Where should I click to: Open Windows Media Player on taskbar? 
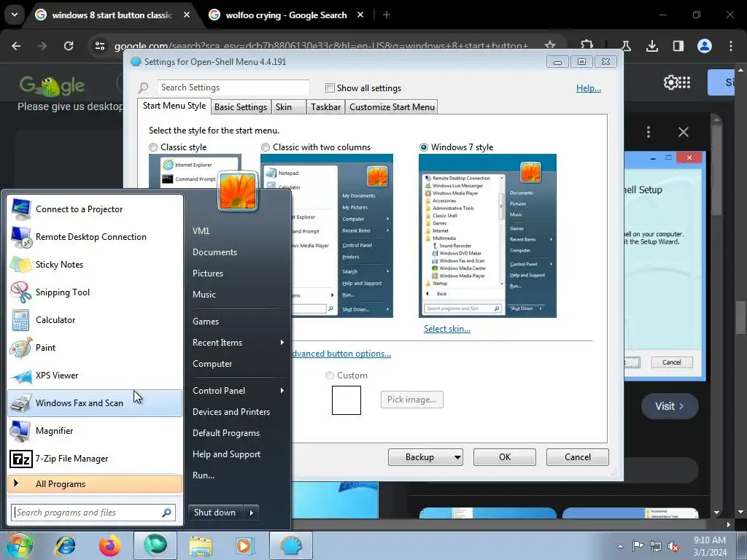245,545
